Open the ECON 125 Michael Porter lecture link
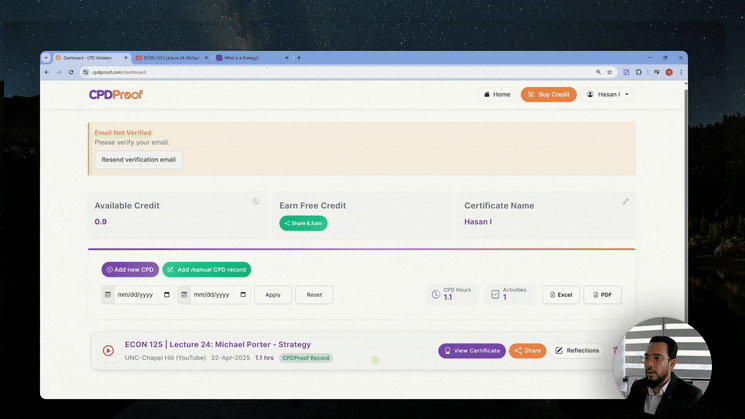This screenshot has width=745, height=419. click(x=217, y=344)
